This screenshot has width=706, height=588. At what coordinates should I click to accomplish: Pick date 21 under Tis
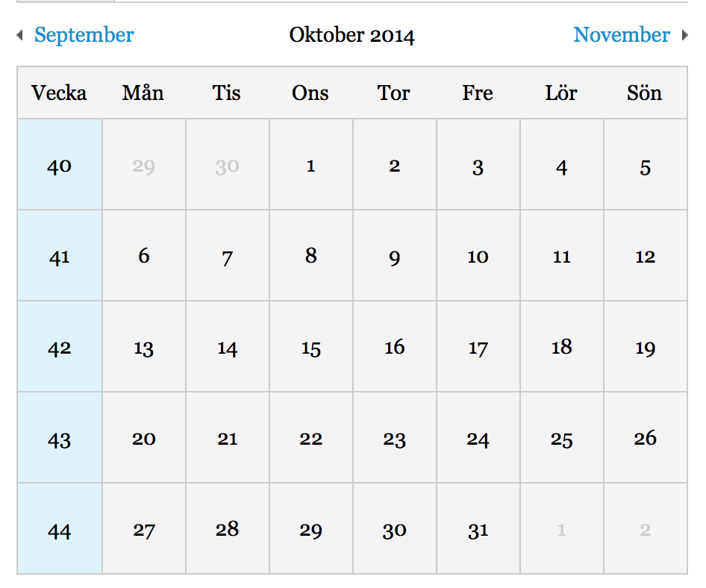(228, 437)
